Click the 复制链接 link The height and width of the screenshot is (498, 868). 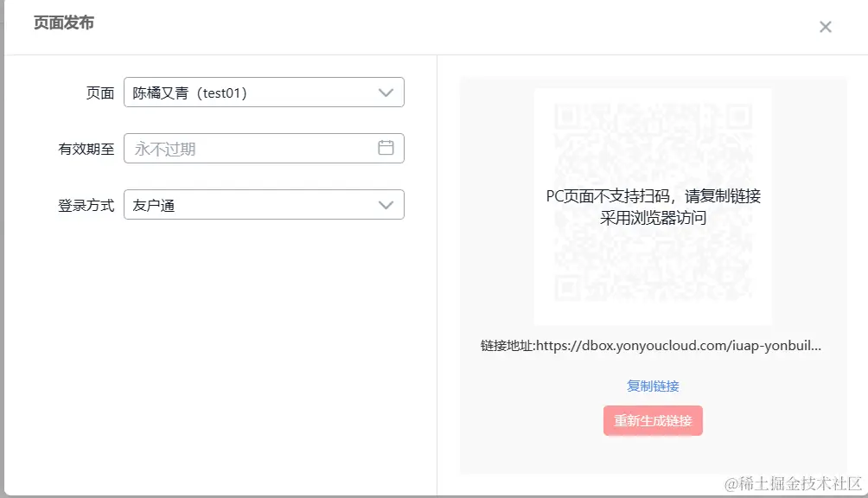point(653,386)
